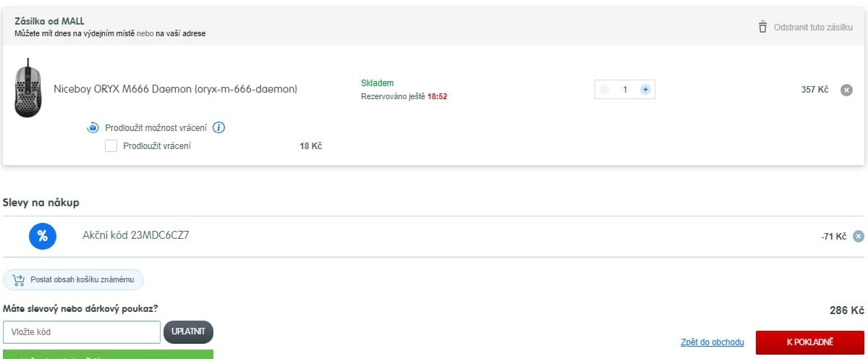Image resolution: width=868 pixels, height=359 pixels.
Task: Proceed to checkout with K POKLADNĚ button
Action: click(810, 342)
